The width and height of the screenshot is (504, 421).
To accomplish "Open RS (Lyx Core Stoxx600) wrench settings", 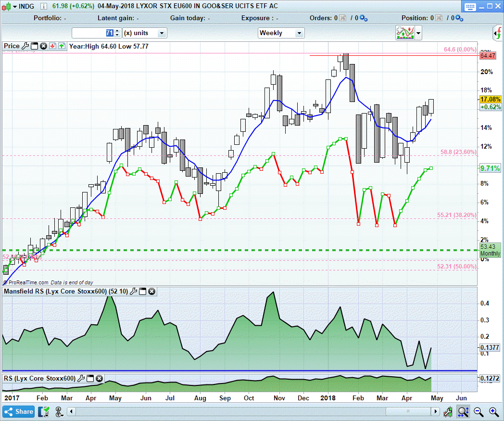I will [x=81, y=379].
